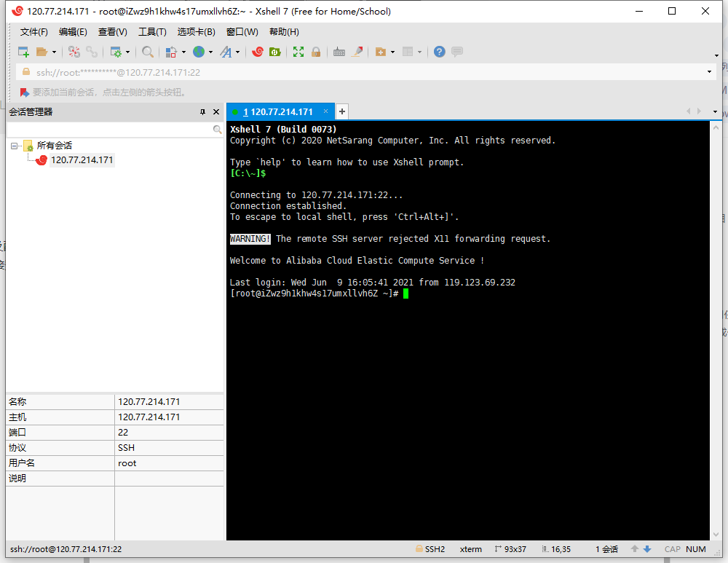The image size is (728, 563).
Task: Click the keyboard mapping toolbar icon
Action: [x=339, y=52]
